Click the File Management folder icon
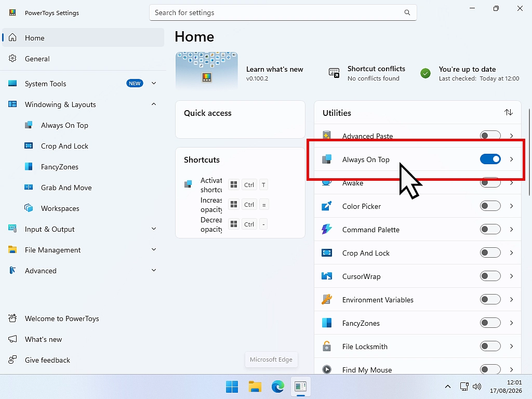 [12, 250]
